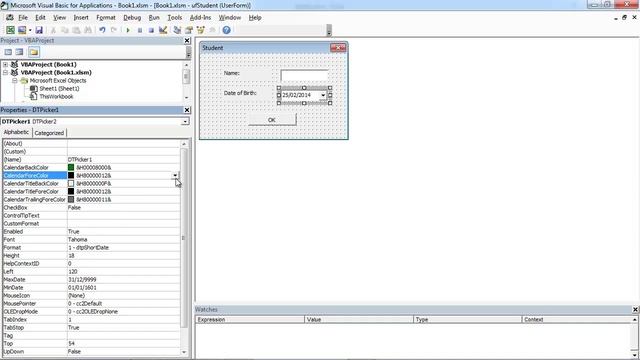Open the Properties Window toolbar icon
This screenshot has width=640, height=360.
[189, 30]
